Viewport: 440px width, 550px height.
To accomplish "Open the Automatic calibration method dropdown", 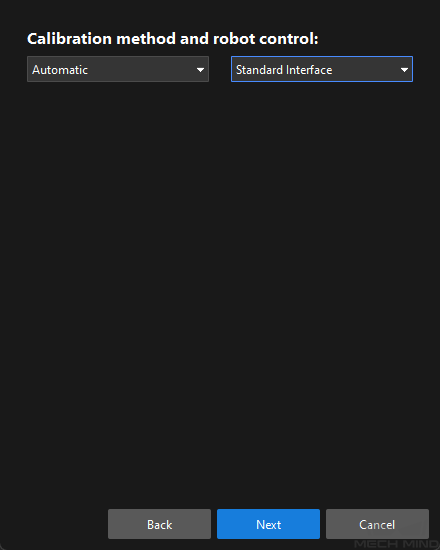I will pos(118,69).
